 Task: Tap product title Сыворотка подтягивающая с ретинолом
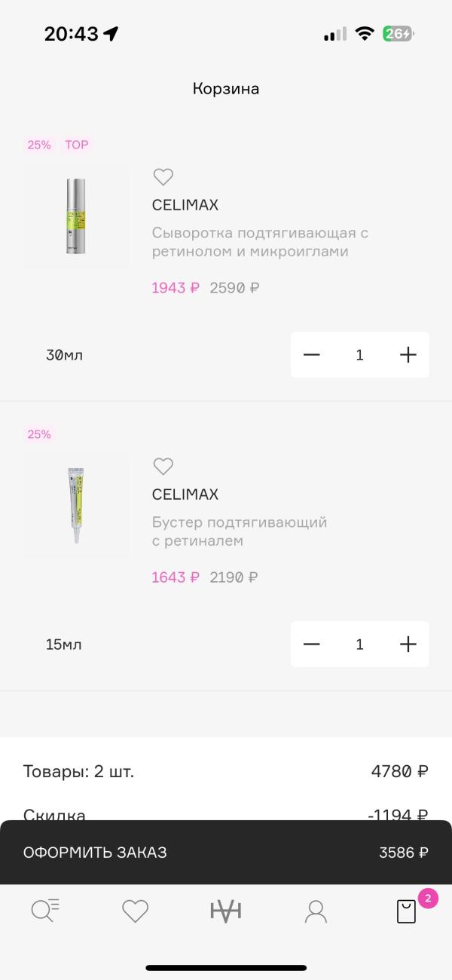tap(260, 242)
